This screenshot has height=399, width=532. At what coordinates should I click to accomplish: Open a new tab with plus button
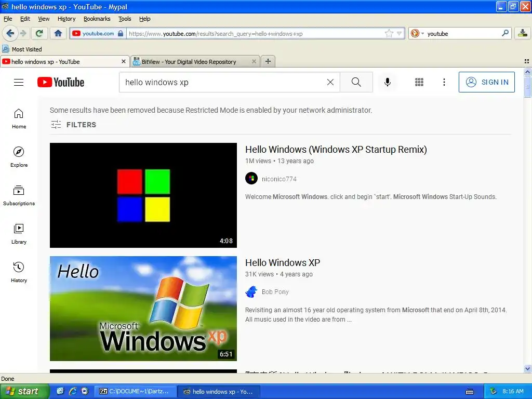click(x=268, y=61)
